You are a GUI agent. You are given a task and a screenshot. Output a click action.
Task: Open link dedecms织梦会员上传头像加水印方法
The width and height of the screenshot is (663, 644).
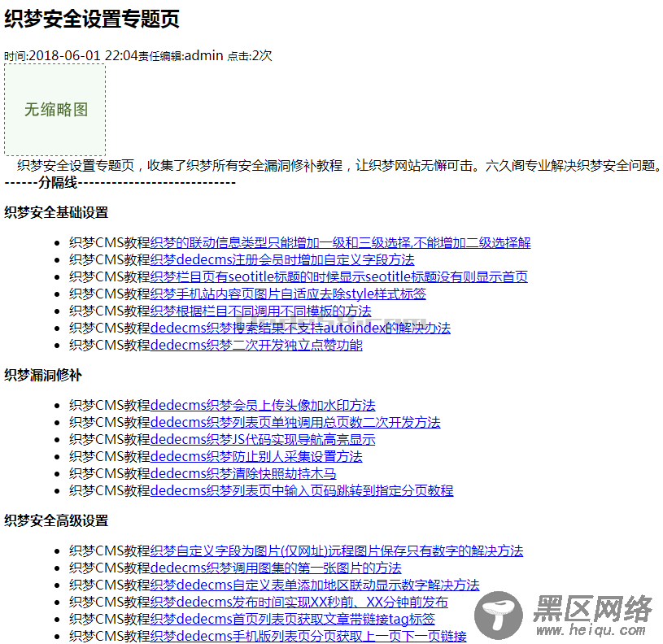point(263,405)
